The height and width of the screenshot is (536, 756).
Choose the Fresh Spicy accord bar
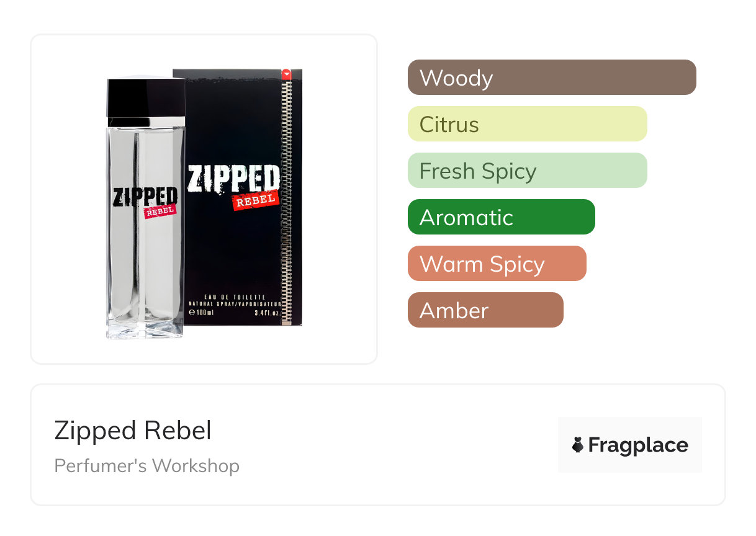click(527, 171)
